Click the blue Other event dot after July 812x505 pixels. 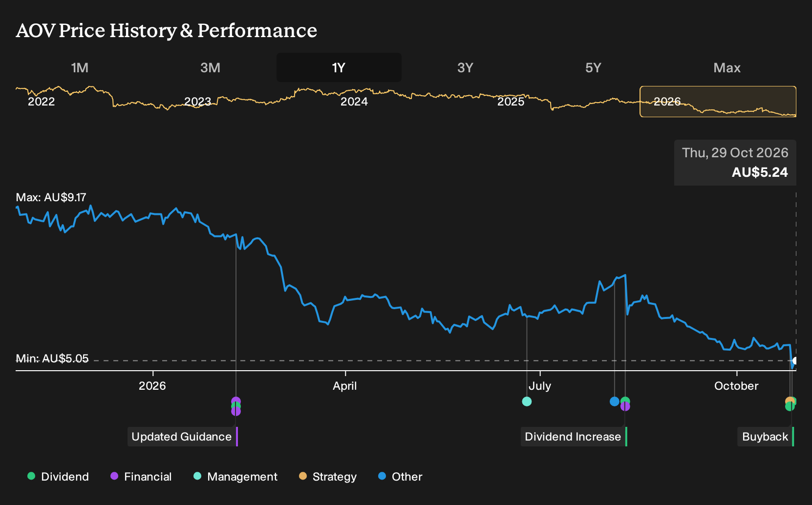tap(615, 401)
